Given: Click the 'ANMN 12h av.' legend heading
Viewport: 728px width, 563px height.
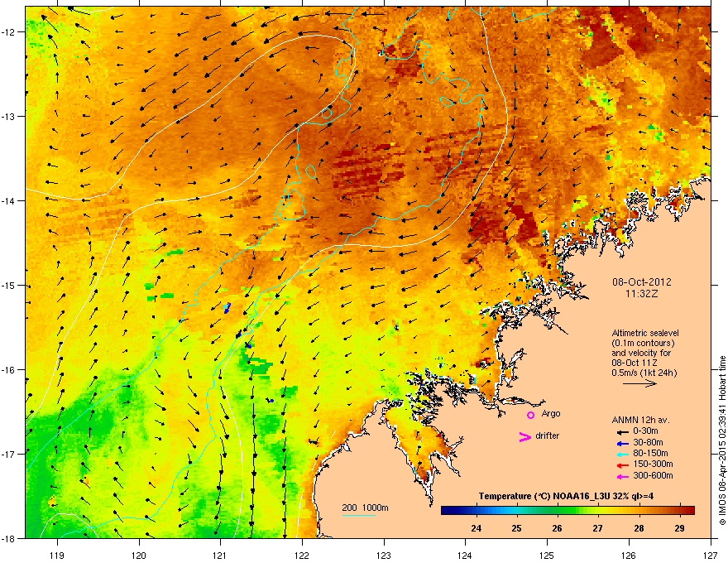Looking at the screenshot, I should pos(640,420).
